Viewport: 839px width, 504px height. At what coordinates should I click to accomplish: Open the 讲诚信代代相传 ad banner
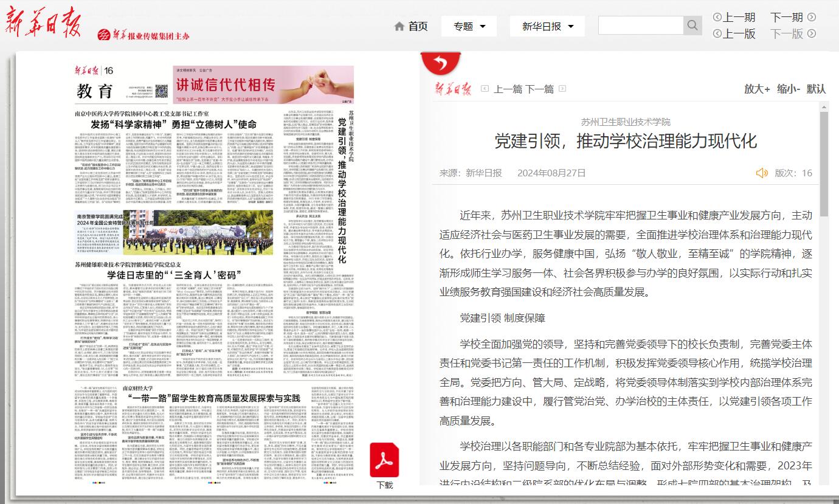[263, 85]
